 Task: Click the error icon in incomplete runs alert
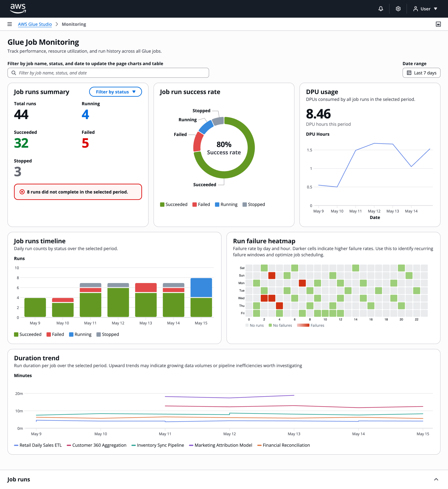click(x=22, y=192)
